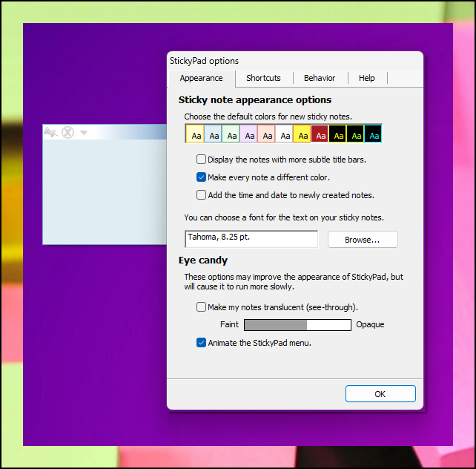The width and height of the screenshot is (476, 469).
Task: Select the dark red Aa color swatch
Action: click(x=320, y=134)
